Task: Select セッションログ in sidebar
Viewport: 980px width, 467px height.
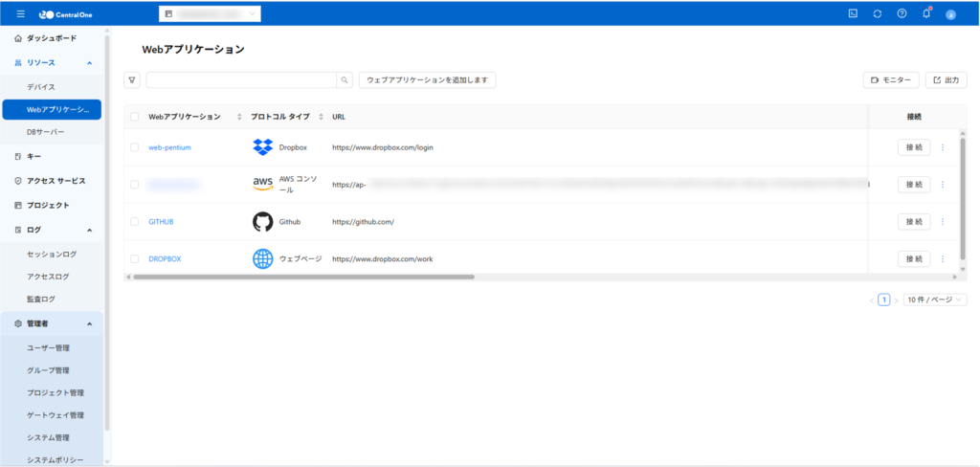Action: coord(52,255)
